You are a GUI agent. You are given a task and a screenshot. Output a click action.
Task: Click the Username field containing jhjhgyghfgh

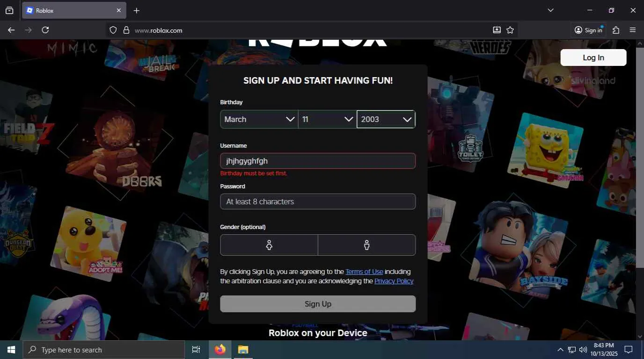pos(318,161)
